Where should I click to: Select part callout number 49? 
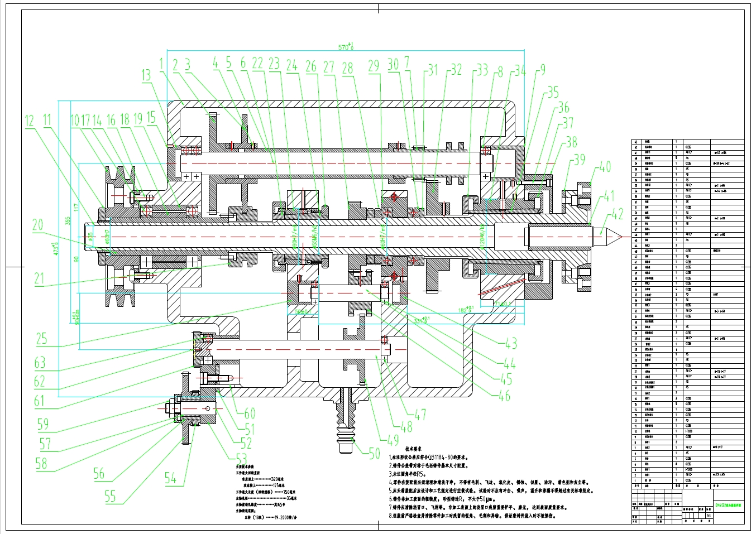pos(393,440)
